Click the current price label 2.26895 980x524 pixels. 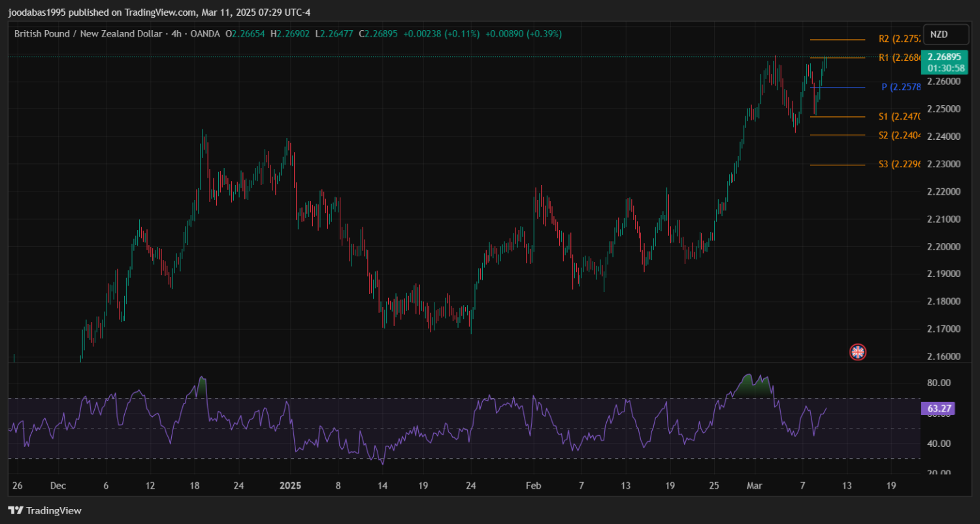(x=943, y=56)
